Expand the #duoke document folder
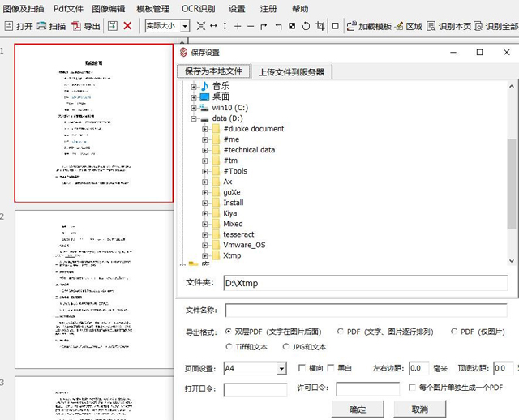The height and width of the screenshot is (420, 519). click(205, 129)
